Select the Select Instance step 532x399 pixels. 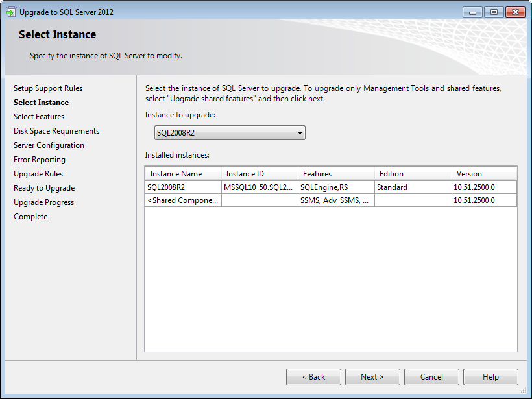[x=41, y=103]
